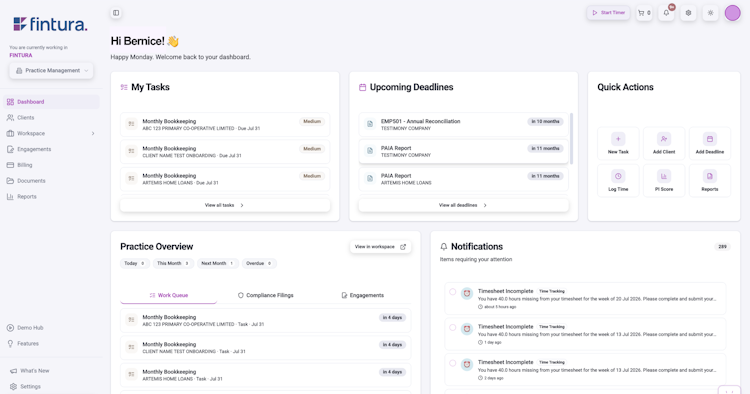Filter Practice Overview by Overdue
Viewport: 750px width, 394px height.
(259, 263)
